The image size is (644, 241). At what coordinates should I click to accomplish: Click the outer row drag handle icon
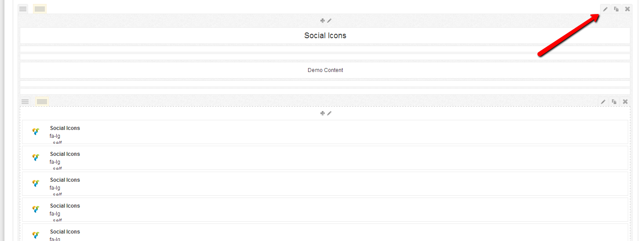click(x=23, y=9)
